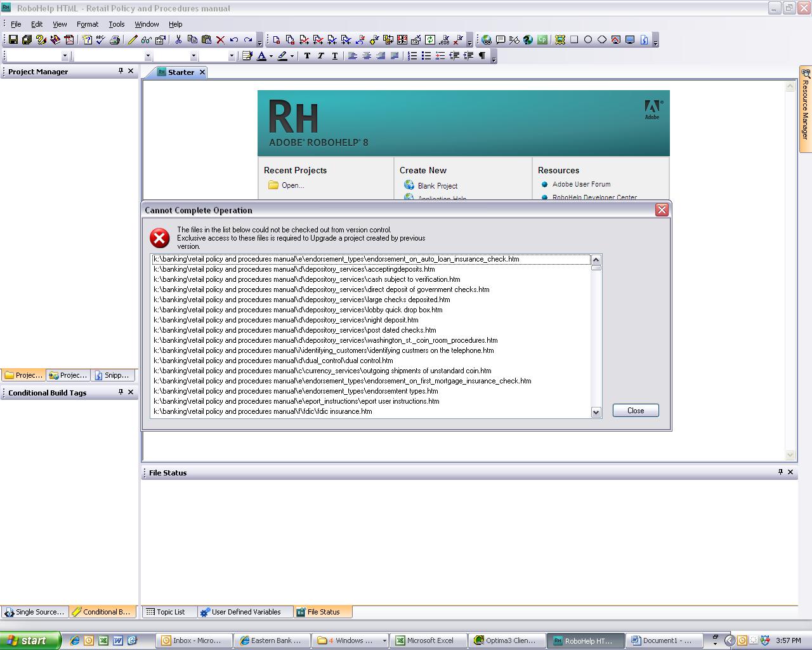812x650 pixels.
Task: Click the monitor screen icon
Action: click(630, 39)
